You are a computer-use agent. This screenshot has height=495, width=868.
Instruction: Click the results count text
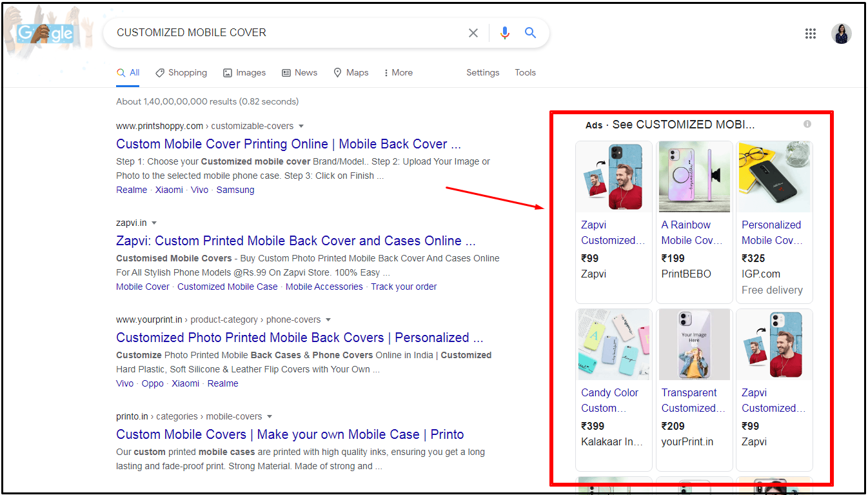point(207,101)
